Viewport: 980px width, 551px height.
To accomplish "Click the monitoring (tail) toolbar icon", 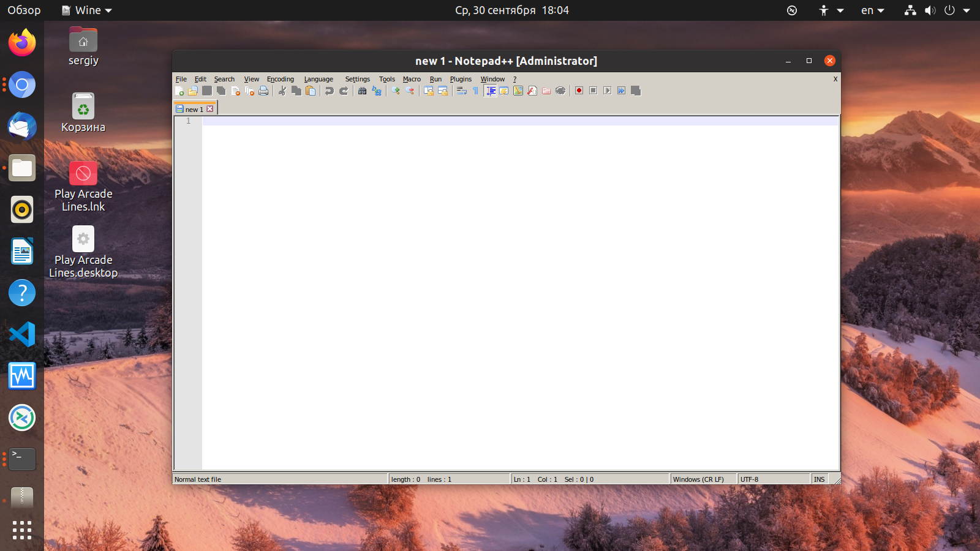I will pyautogui.click(x=560, y=91).
